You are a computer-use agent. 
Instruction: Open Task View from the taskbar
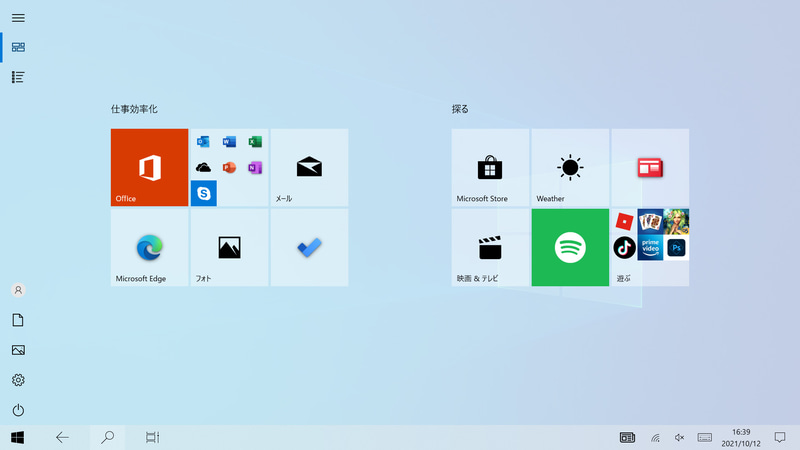pyautogui.click(x=153, y=437)
